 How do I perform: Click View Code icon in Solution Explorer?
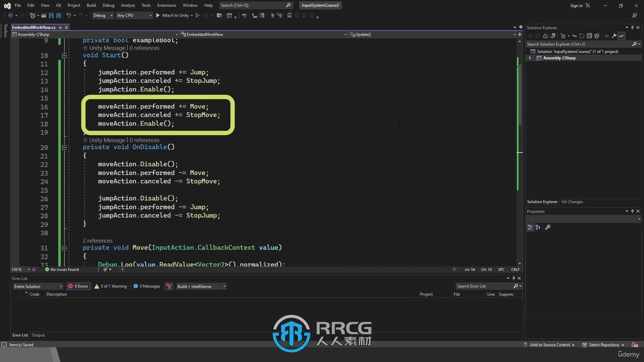point(607,36)
